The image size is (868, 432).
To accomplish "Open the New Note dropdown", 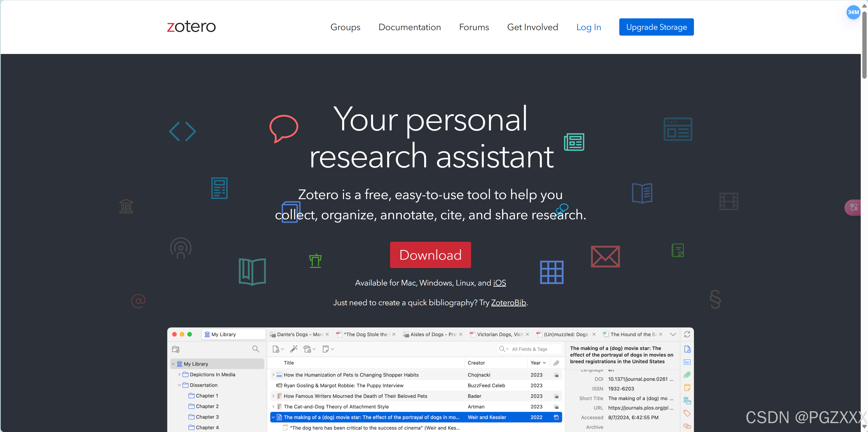I will click(x=328, y=349).
